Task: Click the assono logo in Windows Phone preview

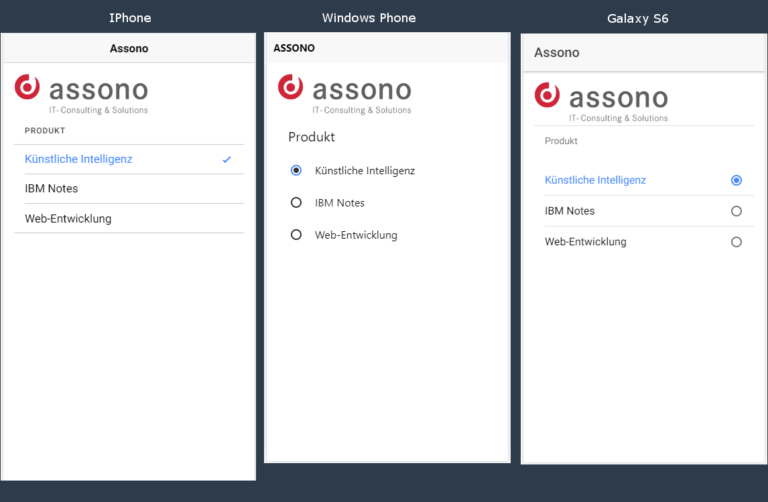Action: 345,95
